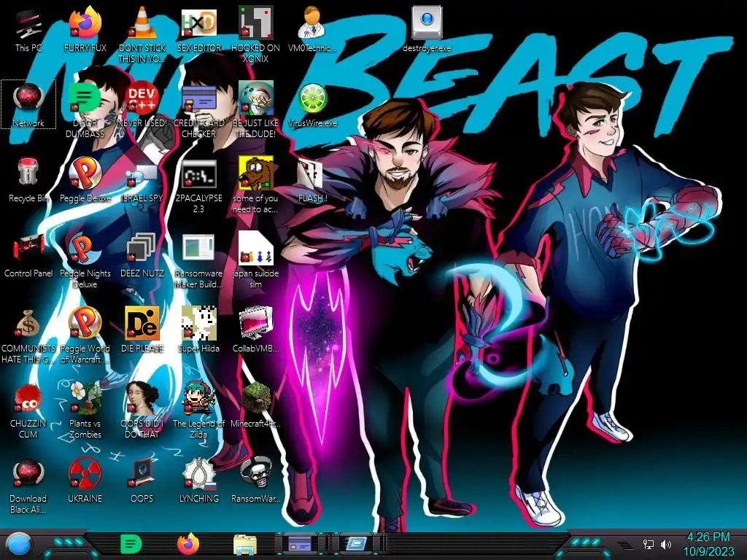Screen dimensions: 747x560
Task: Switch to the credit card checker taskbar window
Action: (300, 544)
